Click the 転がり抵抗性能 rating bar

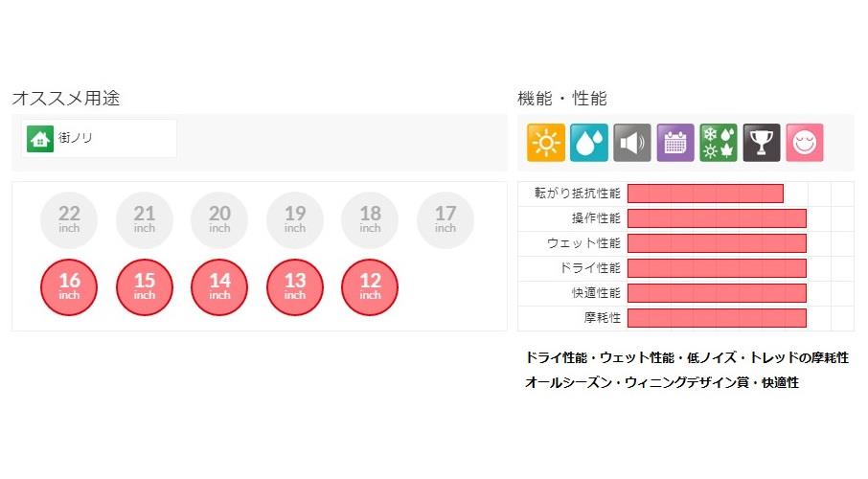pyautogui.click(x=705, y=194)
